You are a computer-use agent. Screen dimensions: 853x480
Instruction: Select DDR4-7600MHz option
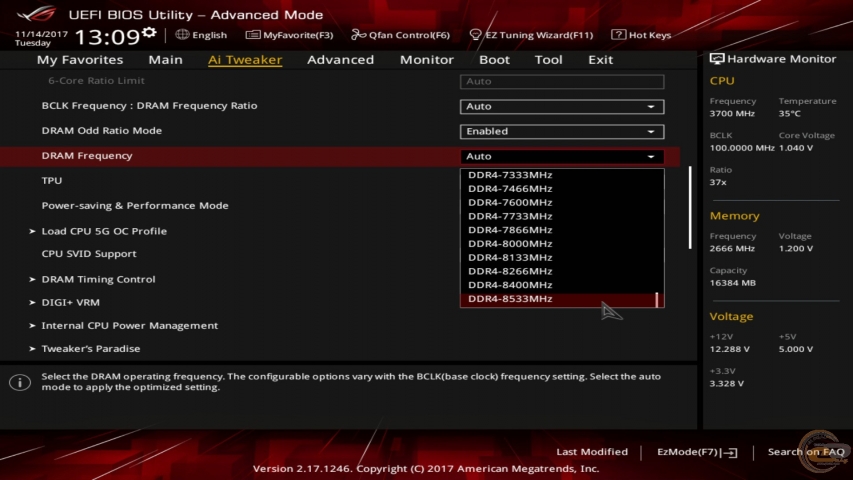click(562, 202)
